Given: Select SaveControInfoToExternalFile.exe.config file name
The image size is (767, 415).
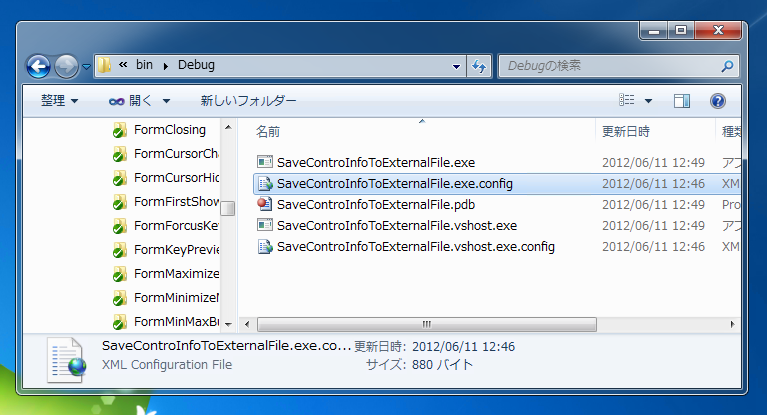Looking at the screenshot, I should coord(395,184).
